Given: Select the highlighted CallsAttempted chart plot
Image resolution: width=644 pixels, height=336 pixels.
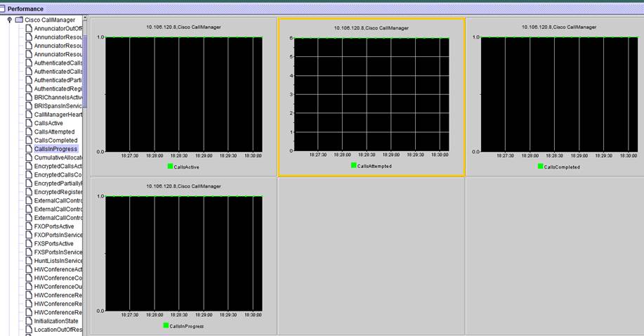Looking at the screenshot, I should pyautogui.click(x=372, y=94).
